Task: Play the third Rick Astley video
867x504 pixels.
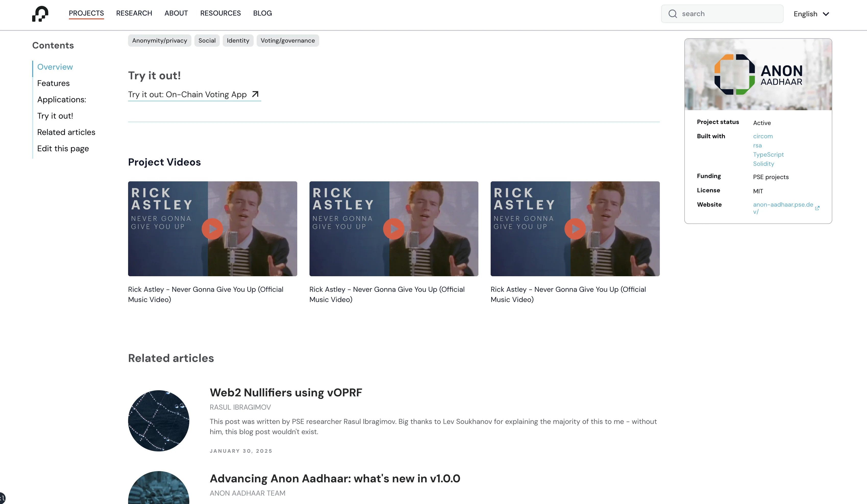Action: pyautogui.click(x=575, y=229)
